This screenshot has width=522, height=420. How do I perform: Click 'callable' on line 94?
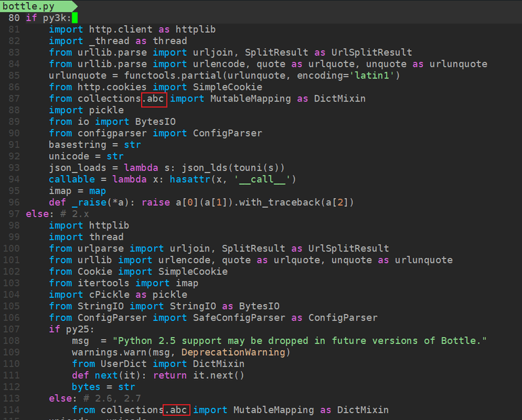[71, 180]
